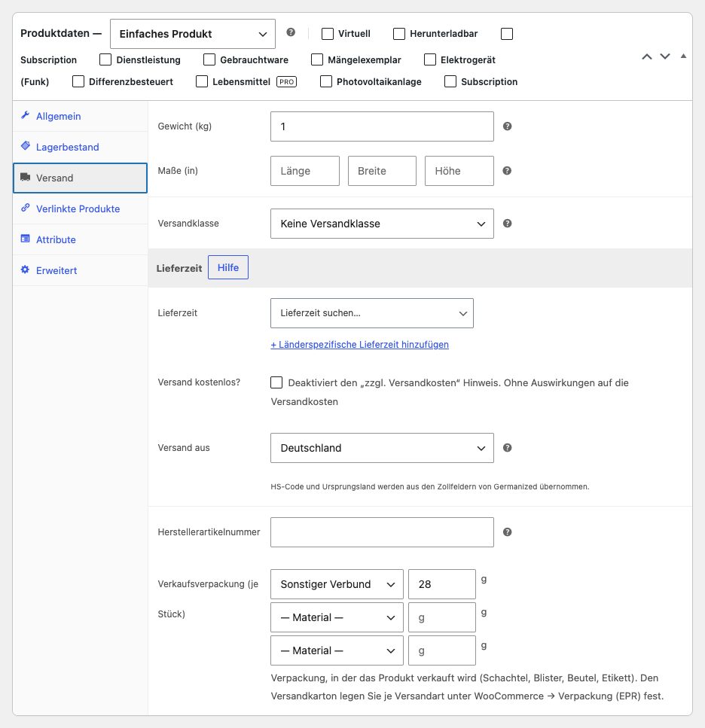This screenshot has height=728, width=705.
Task: Select the Attribute tab
Action: [x=80, y=239]
